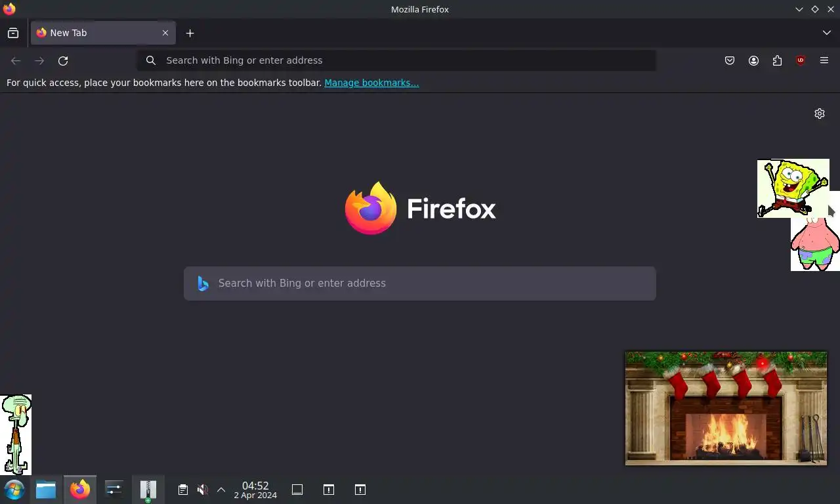Open the first warning notification tray icon

(x=329, y=490)
